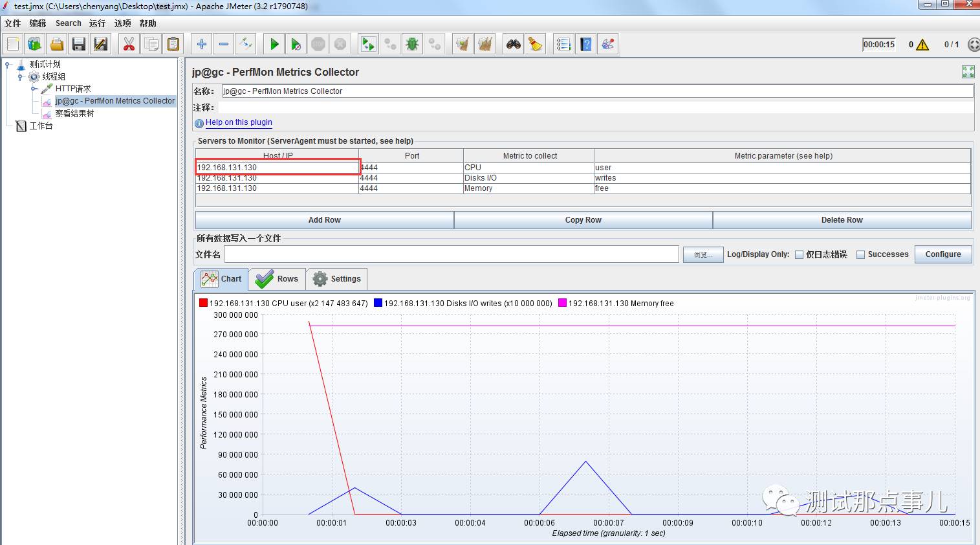This screenshot has width=980, height=545.
Task: Start the test with green play icon
Action: click(274, 44)
